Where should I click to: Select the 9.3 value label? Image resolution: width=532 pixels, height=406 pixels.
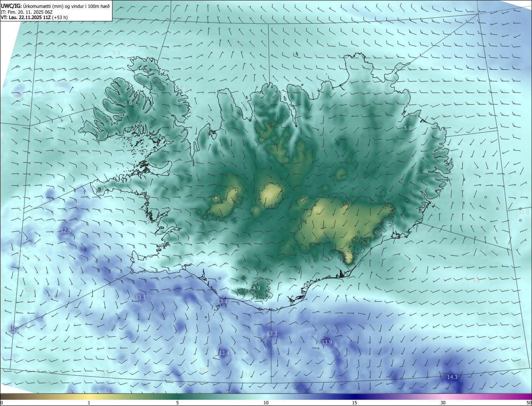coord(521,364)
